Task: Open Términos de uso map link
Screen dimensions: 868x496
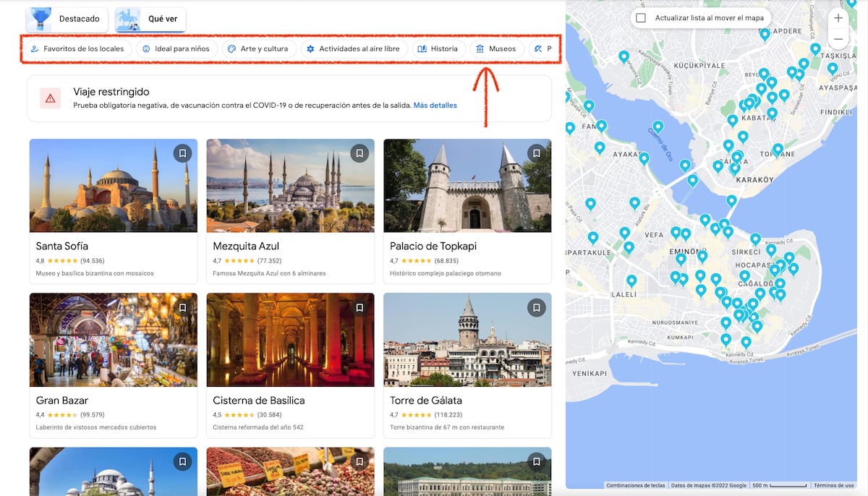Action: pos(833,485)
